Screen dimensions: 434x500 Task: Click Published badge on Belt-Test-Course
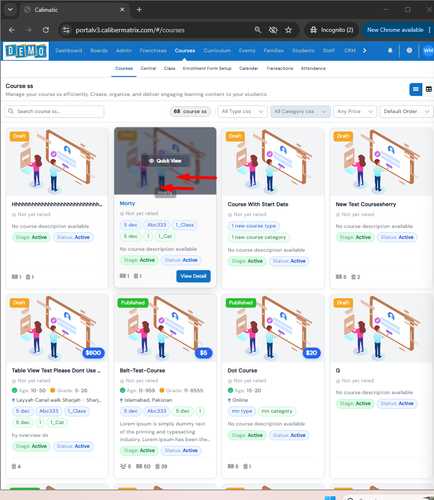tap(133, 303)
